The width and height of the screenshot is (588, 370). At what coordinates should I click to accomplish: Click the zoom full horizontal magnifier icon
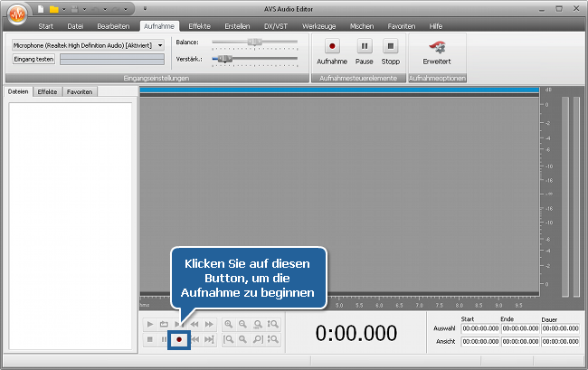258,324
